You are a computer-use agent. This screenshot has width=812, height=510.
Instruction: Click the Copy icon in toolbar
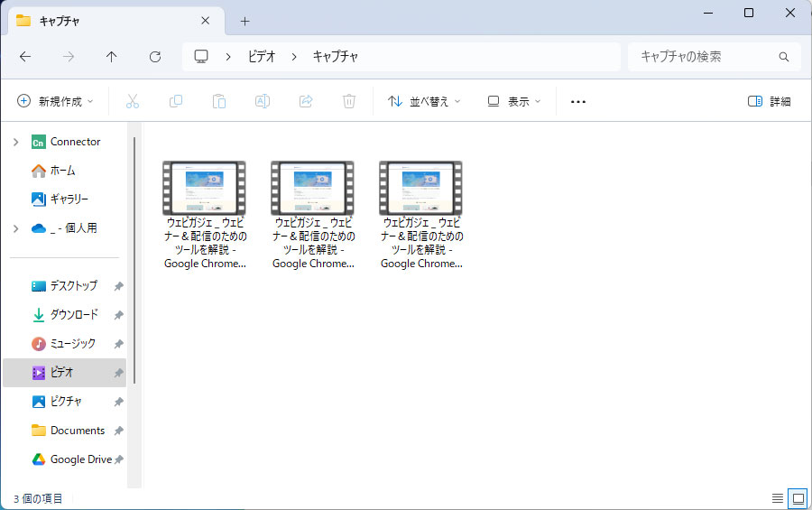176,101
